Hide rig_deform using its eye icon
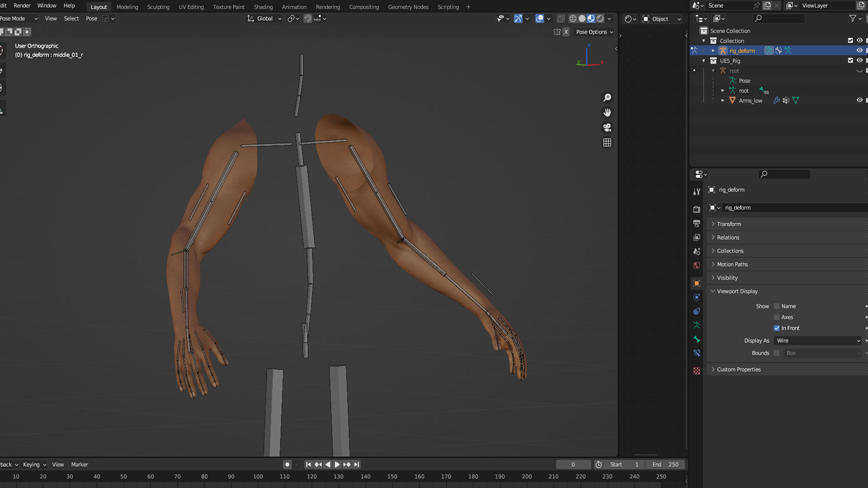Screen dimensions: 868x488 (859, 51)
